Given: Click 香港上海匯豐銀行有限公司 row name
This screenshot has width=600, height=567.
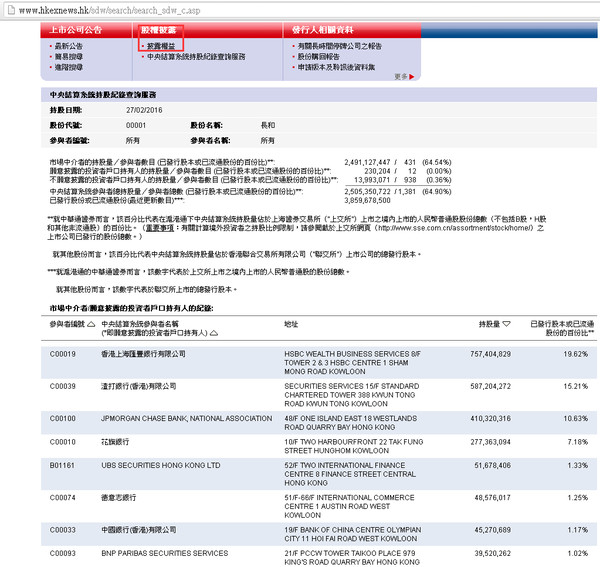Looking at the screenshot, I should [143, 354].
